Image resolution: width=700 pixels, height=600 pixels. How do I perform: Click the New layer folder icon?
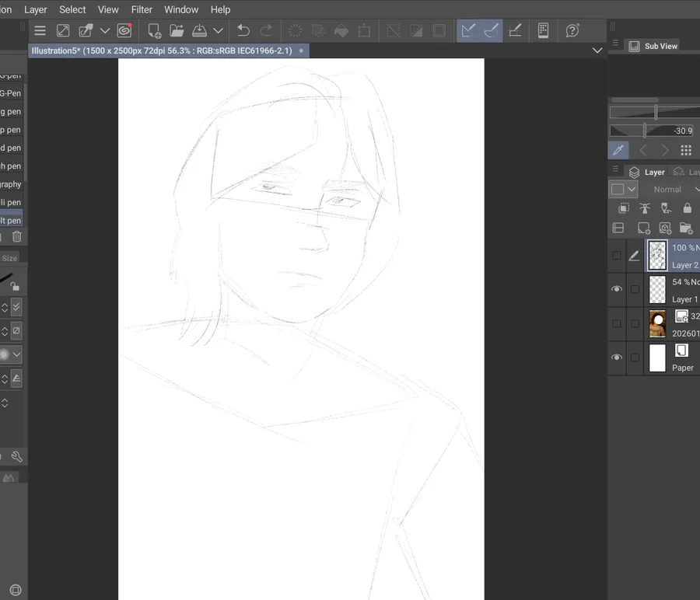685,228
